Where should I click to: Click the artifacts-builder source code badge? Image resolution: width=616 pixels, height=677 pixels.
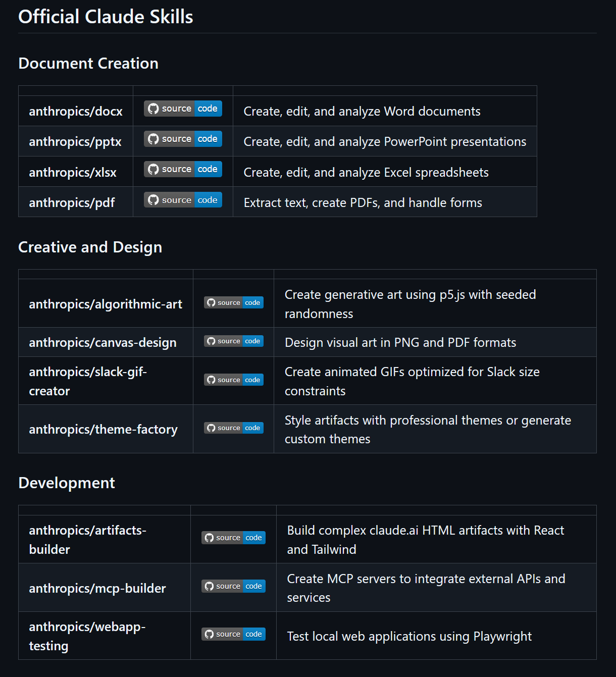(x=233, y=538)
